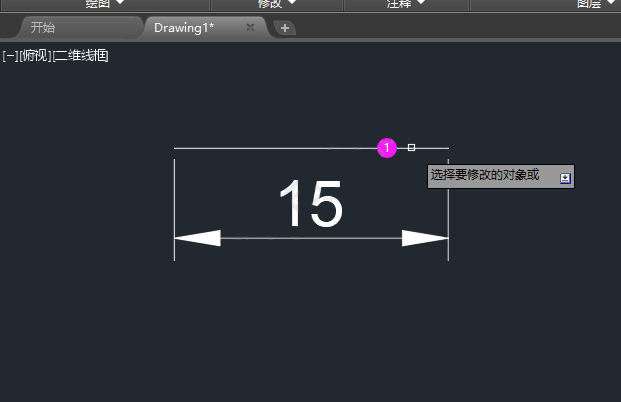Expand the 注释 panel dropdown

coord(406,4)
